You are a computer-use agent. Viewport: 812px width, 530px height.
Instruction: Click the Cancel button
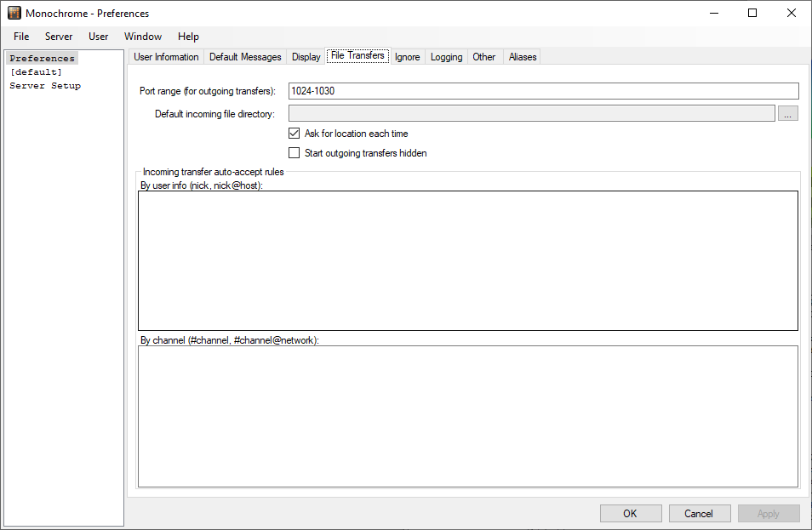tap(698, 514)
